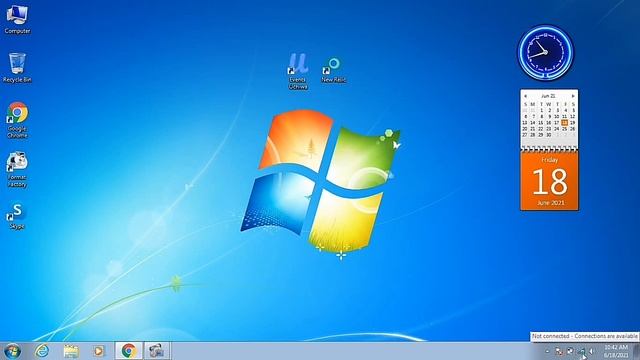Switch to the Chrome taskbar button
The height and width of the screenshot is (360, 640).
(129, 351)
